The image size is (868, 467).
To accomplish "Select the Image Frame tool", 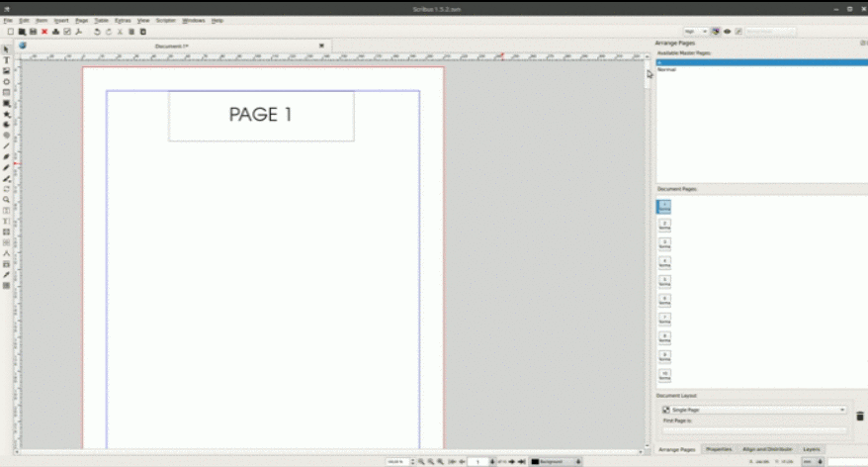I will [x=6, y=71].
